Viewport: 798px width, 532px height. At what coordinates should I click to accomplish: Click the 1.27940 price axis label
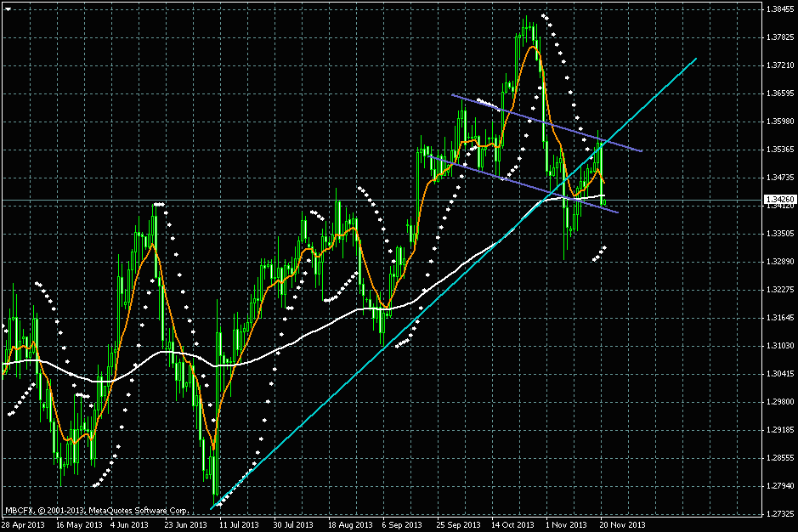point(778,486)
